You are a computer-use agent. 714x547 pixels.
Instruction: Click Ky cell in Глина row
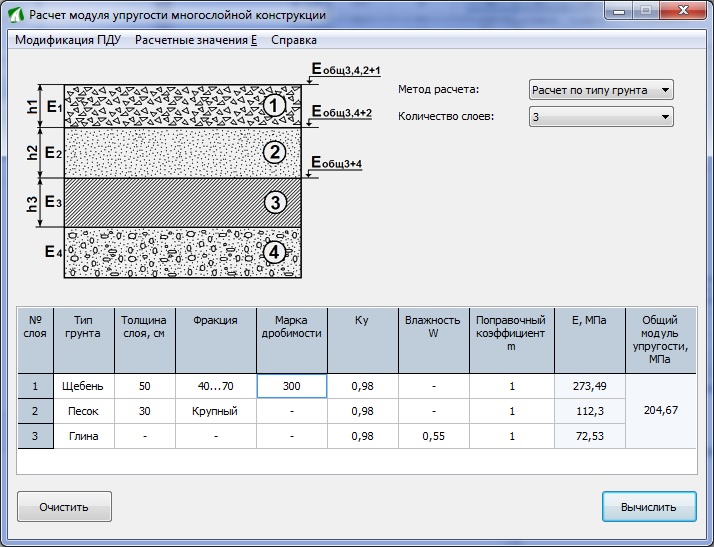362,436
